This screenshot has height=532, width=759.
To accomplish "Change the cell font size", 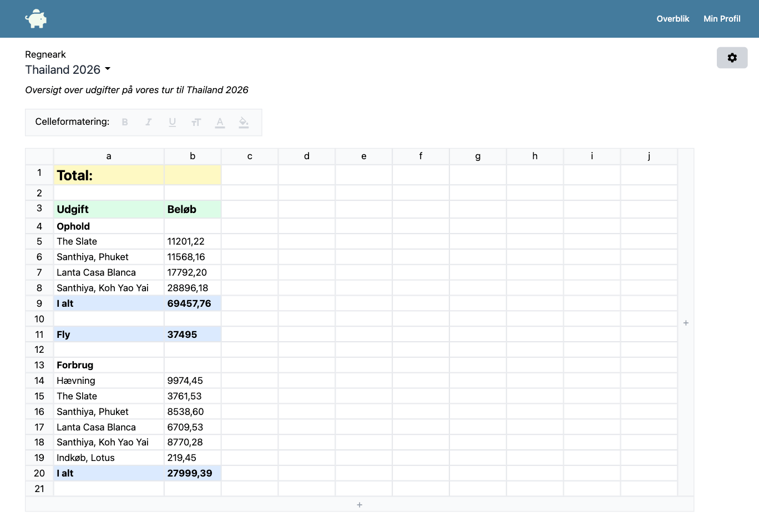I will pyautogui.click(x=196, y=122).
